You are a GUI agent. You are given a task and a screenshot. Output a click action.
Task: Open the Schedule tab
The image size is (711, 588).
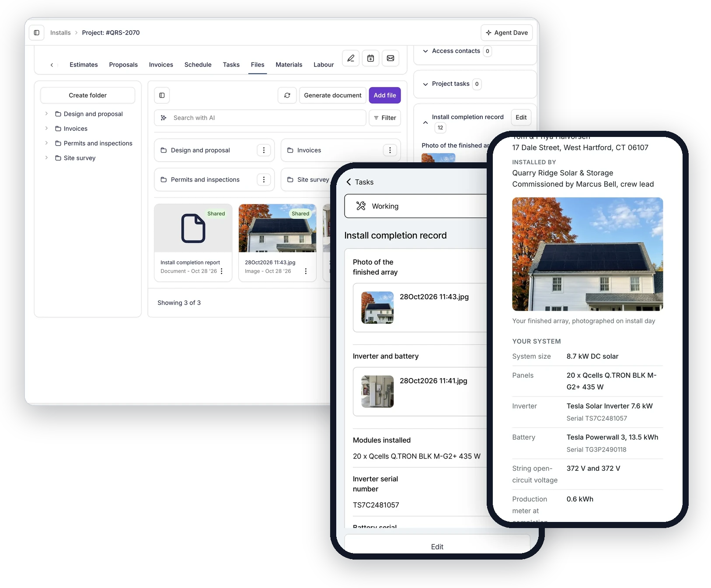[198, 65]
